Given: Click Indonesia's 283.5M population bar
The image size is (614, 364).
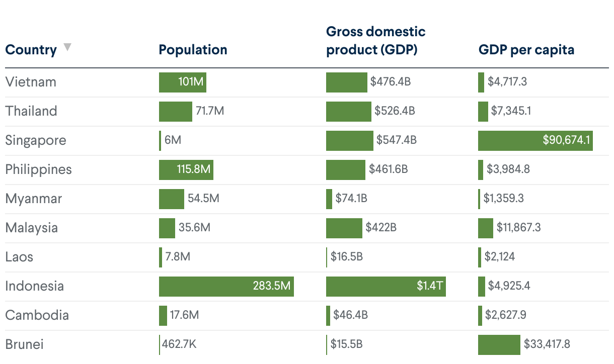Looking at the screenshot, I should point(226,286).
